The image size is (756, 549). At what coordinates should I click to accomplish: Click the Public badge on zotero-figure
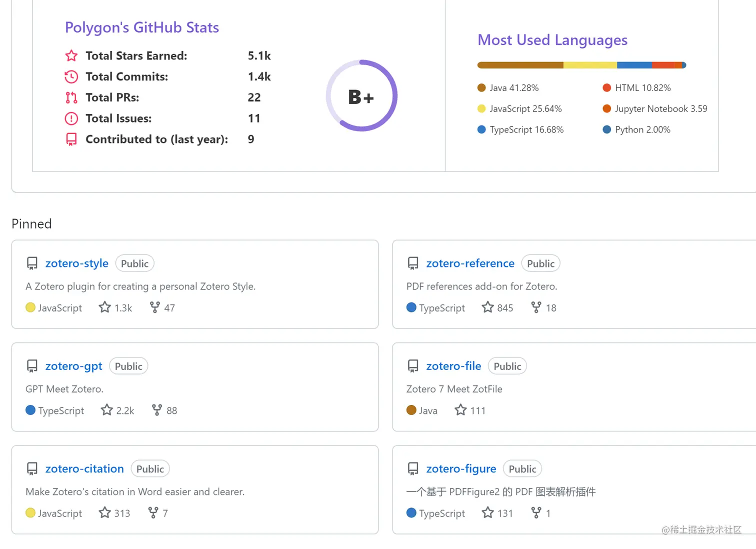pos(522,469)
